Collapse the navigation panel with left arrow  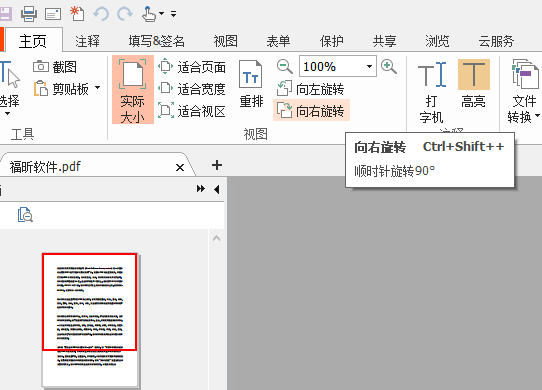(x=217, y=189)
